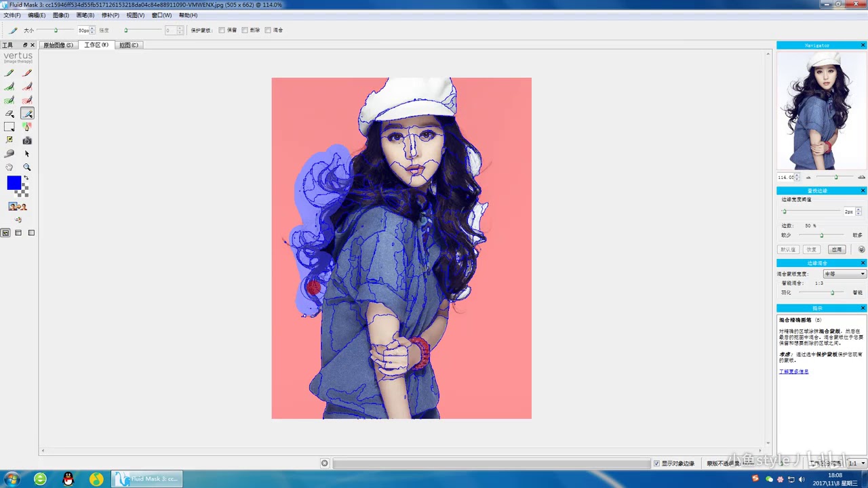Screen dimensions: 868x488
Task: Uncheck 显示对象边缘 checkbox
Action: tap(656, 464)
